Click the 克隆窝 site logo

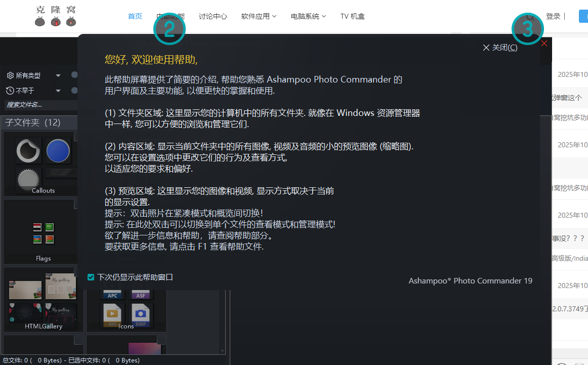pos(55,16)
